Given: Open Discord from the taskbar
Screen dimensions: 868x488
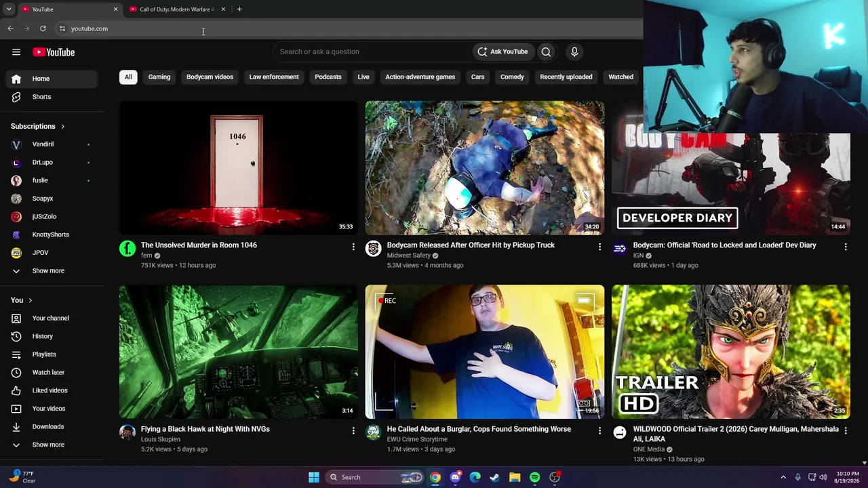Looking at the screenshot, I should [x=455, y=477].
